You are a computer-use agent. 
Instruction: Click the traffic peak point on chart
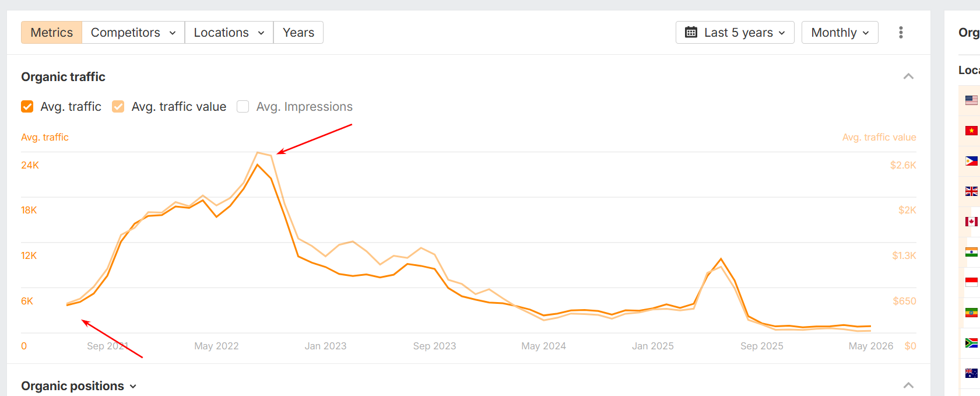(258, 165)
